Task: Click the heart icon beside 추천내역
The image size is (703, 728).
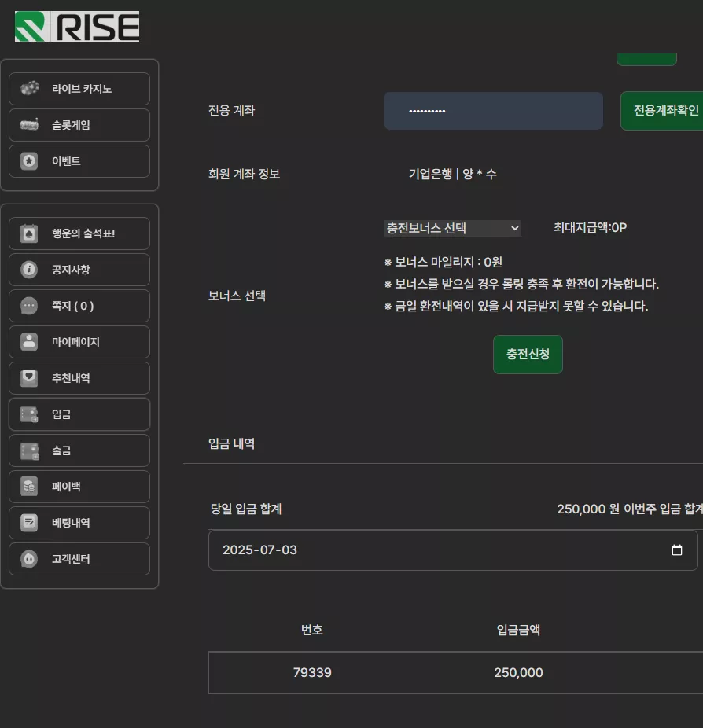Action: pyautogui.click(x=29, y=378)
